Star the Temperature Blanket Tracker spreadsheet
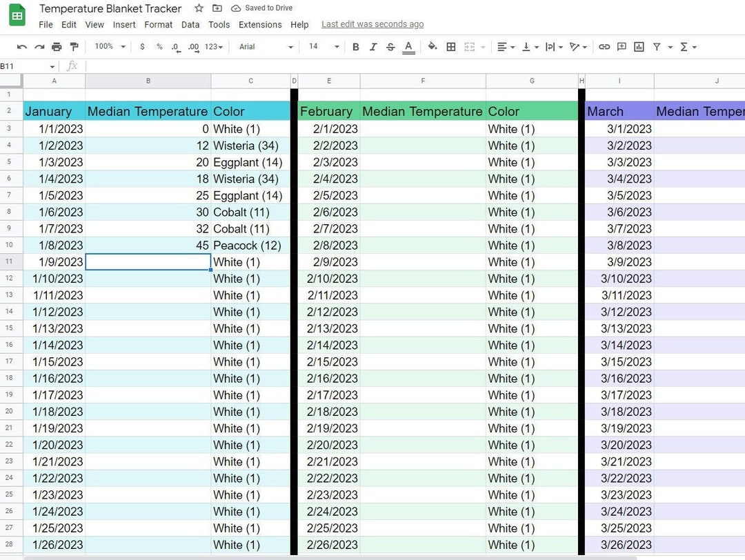The height and width of the screenshot is (560, 745). (x=198, y=8)
